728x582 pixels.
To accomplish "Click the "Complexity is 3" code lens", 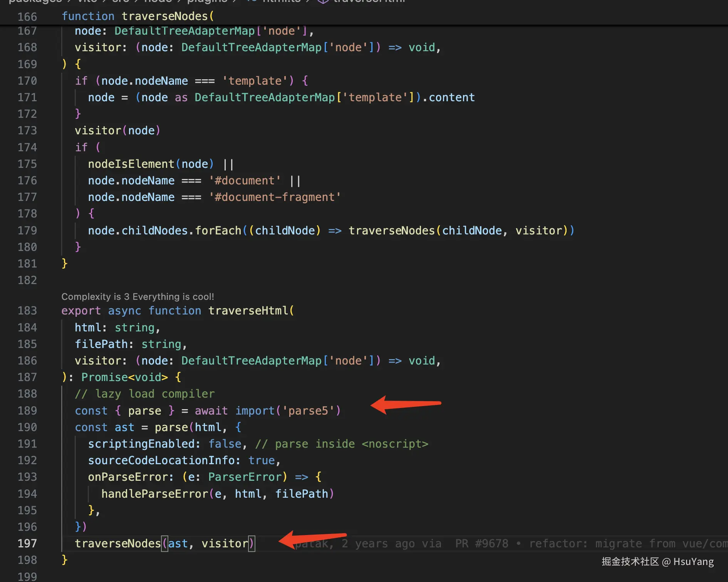I will click(x=96, y=297).
